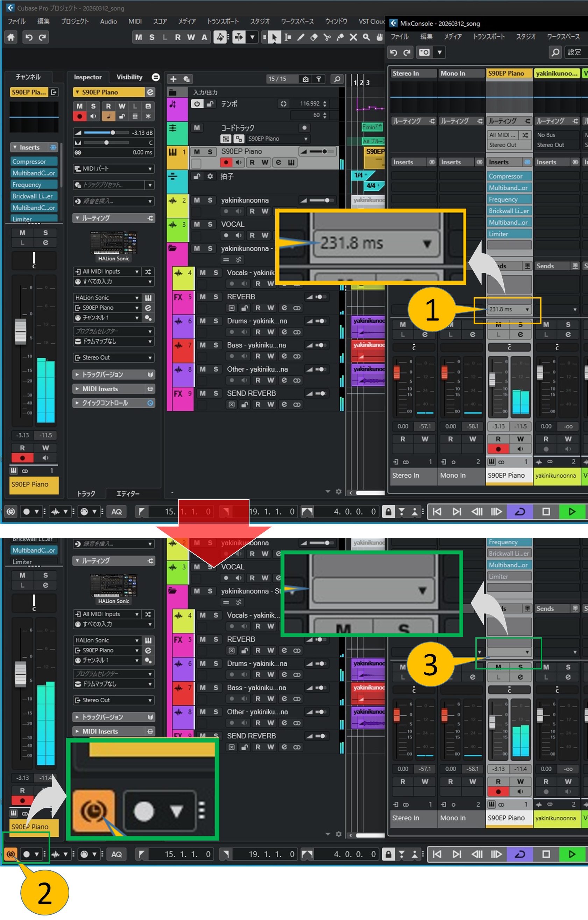
Task: Click the camera snapshot icon in MixConsole
Action: tap(424, 52)
